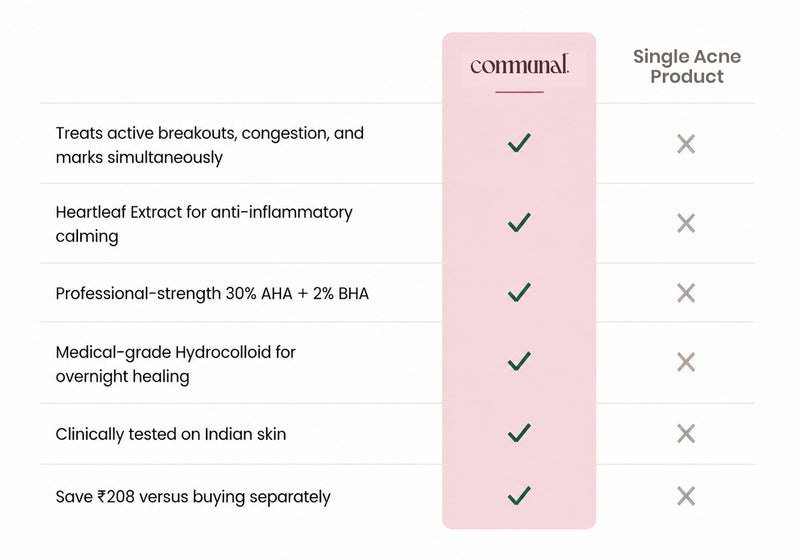Click the X mark for Clinically tested row

pyautogui.click(x=686, y=434)
